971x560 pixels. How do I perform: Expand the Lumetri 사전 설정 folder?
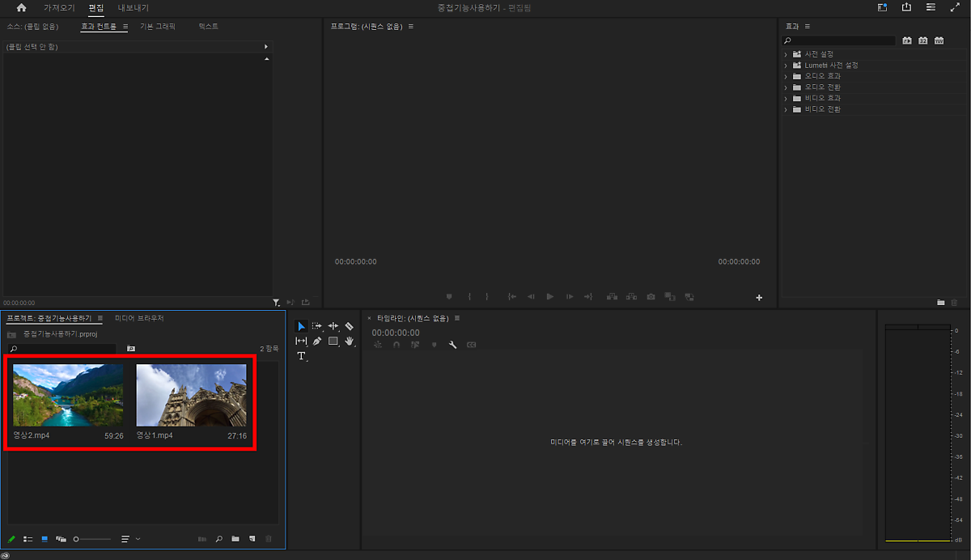pyautogui.click(x=786, y=65)
